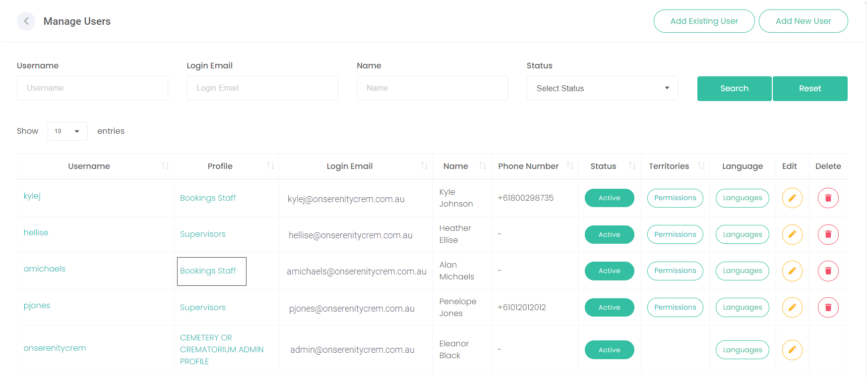Delete user hellise with the trash icon
This screenshot has width=868, height=380.
pos(828,234)
